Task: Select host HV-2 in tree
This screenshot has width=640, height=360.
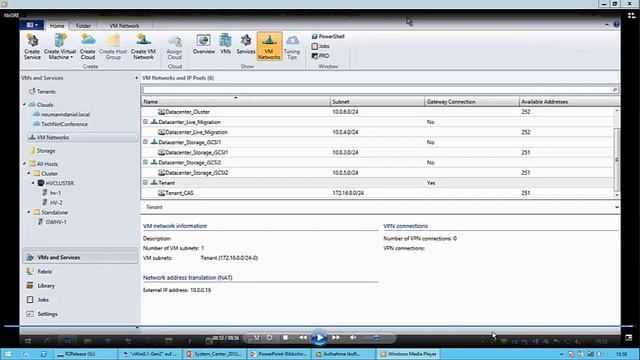Action: [x=53, y=203]
